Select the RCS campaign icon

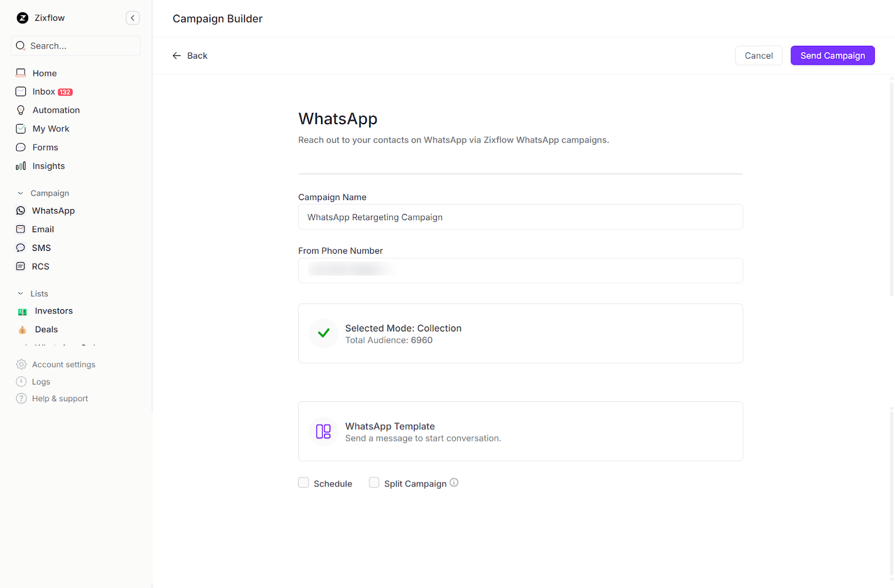click(21, 266)
